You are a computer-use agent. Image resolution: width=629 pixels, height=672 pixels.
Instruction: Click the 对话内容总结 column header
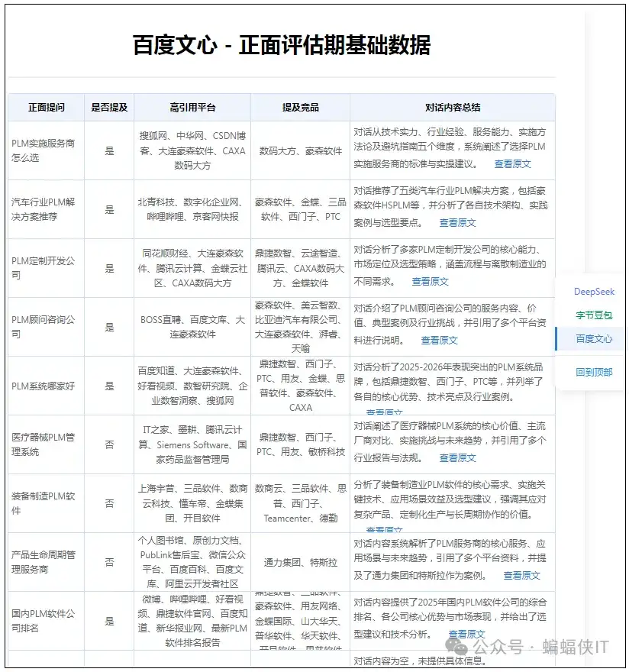pos(453,108)
